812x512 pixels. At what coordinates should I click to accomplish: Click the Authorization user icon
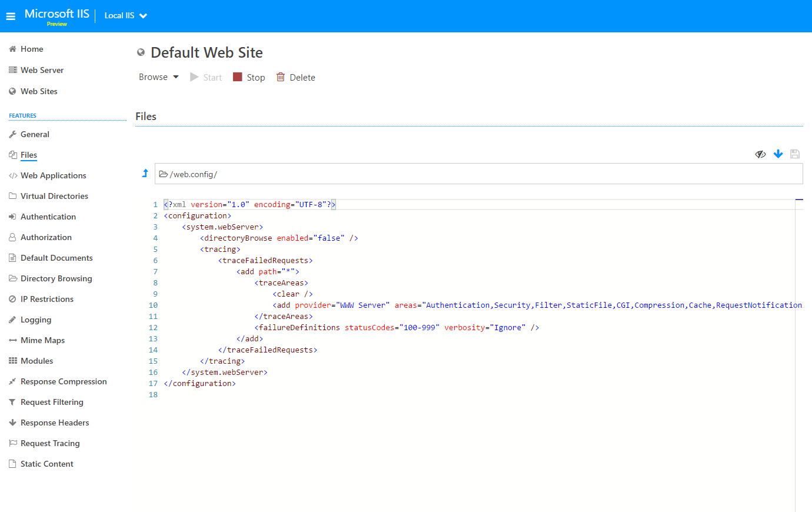[x=12, y=237]
